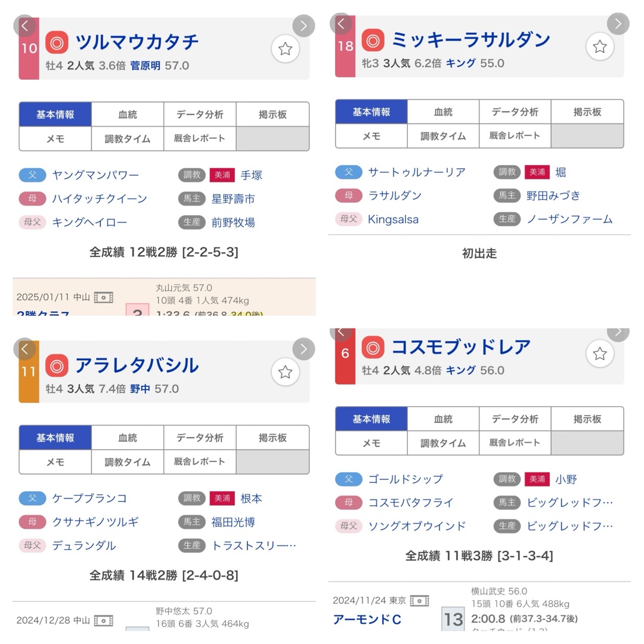Open the アーモンドC race link

tap(367, 620)
